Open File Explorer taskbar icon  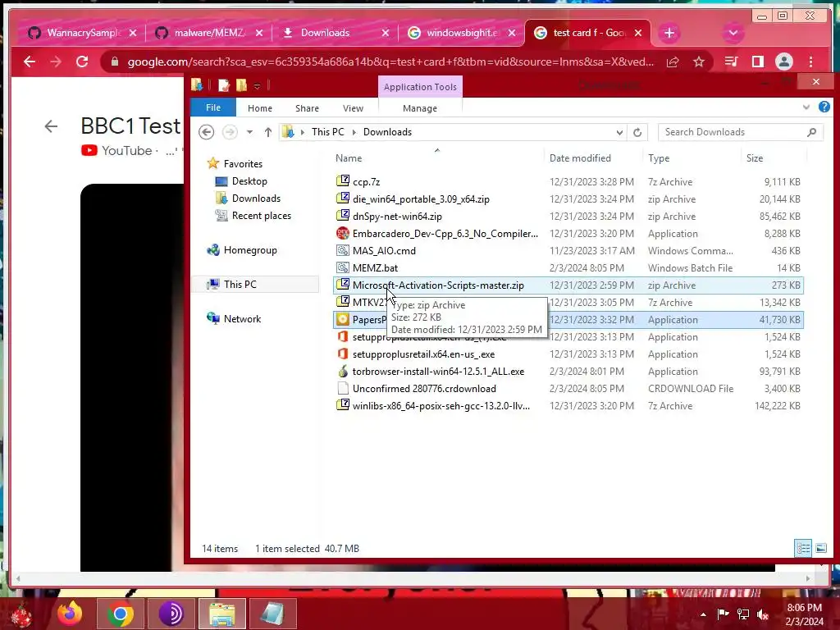[221, 614]
